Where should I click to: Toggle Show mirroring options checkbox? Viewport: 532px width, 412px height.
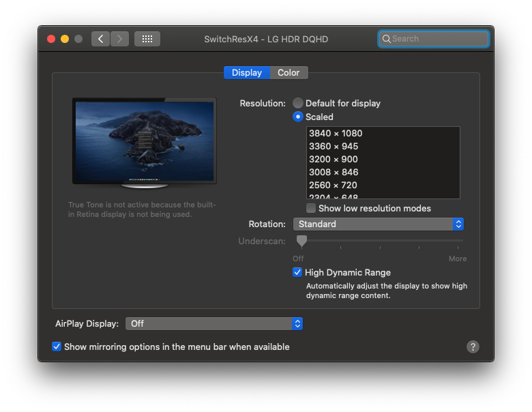(x=57, y=347)
